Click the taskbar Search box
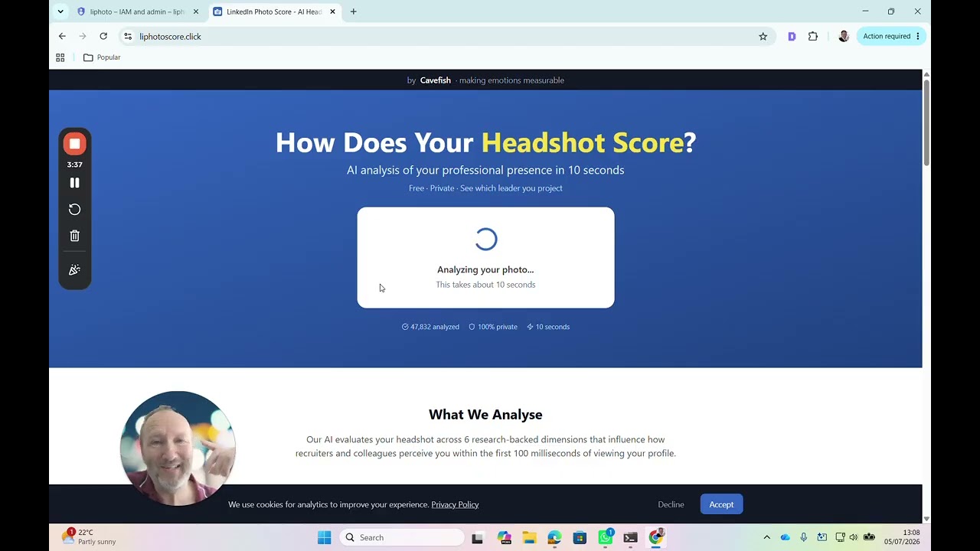980x551 pixels. pos(401,537)
